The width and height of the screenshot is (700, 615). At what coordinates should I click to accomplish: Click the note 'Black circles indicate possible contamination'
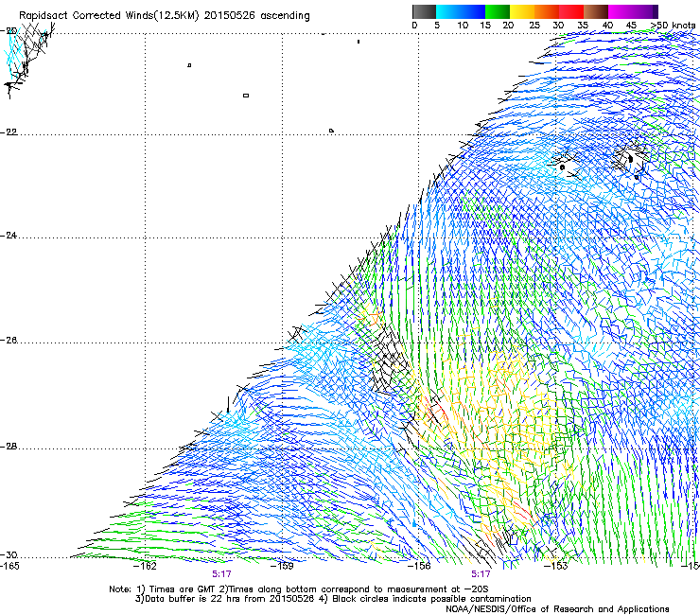pos(431,599)
